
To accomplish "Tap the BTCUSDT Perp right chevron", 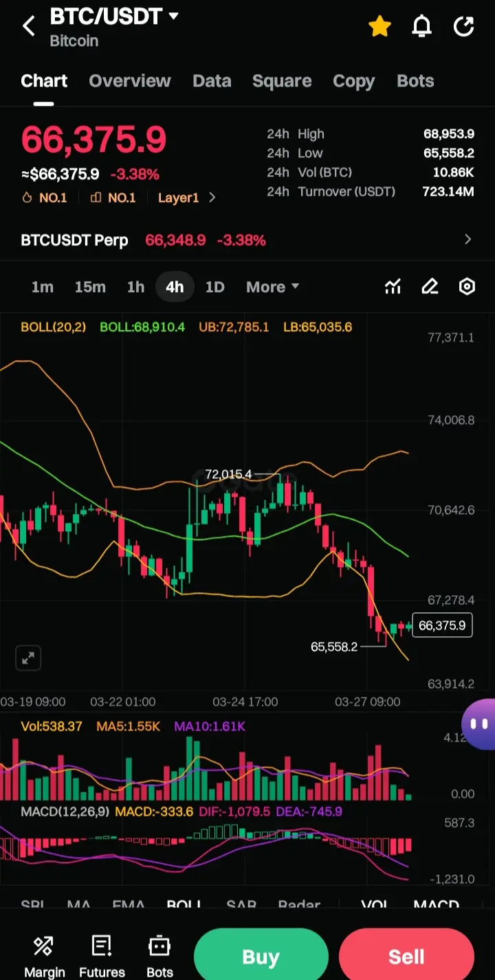I will [468, 239].
